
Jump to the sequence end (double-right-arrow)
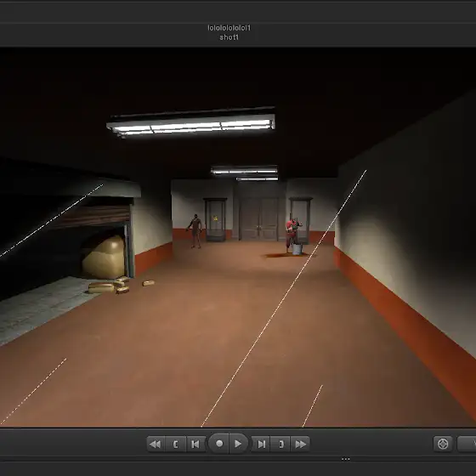(x=300, y=444)
